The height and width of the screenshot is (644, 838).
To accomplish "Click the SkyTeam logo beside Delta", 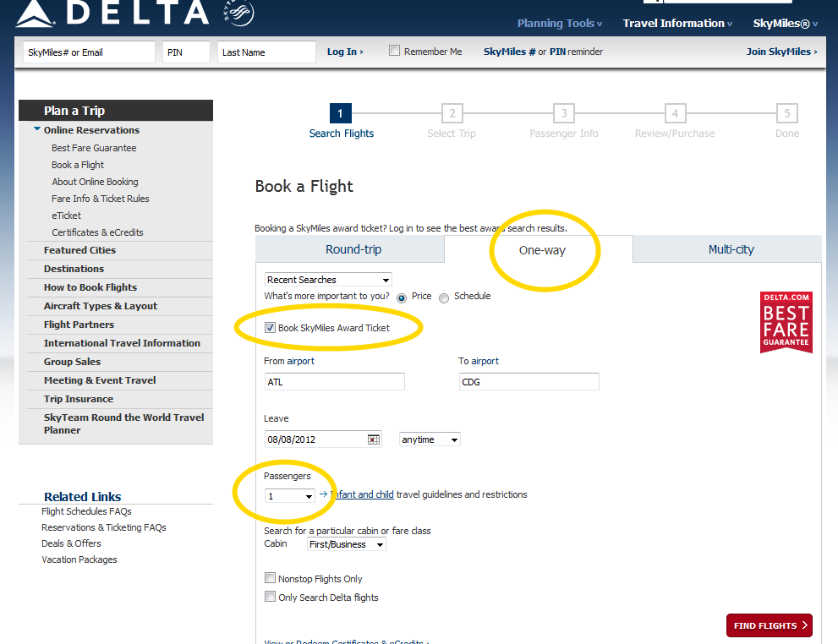I will coord(238,12).
